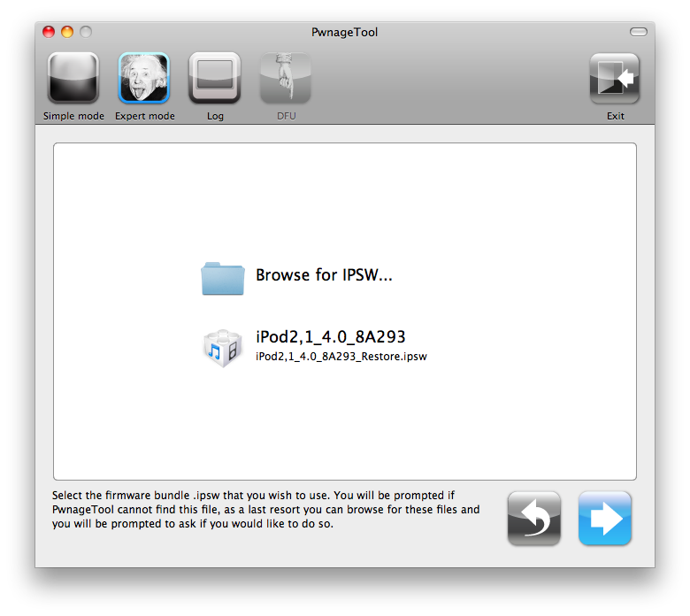
Task: Select the Einstein Expert mode icon
Action: (144, 79)
